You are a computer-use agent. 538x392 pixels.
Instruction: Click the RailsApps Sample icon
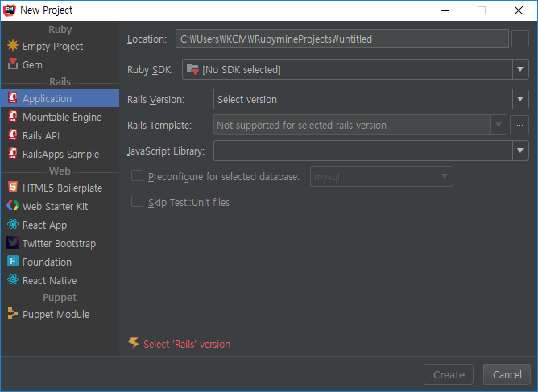point(13,154)
